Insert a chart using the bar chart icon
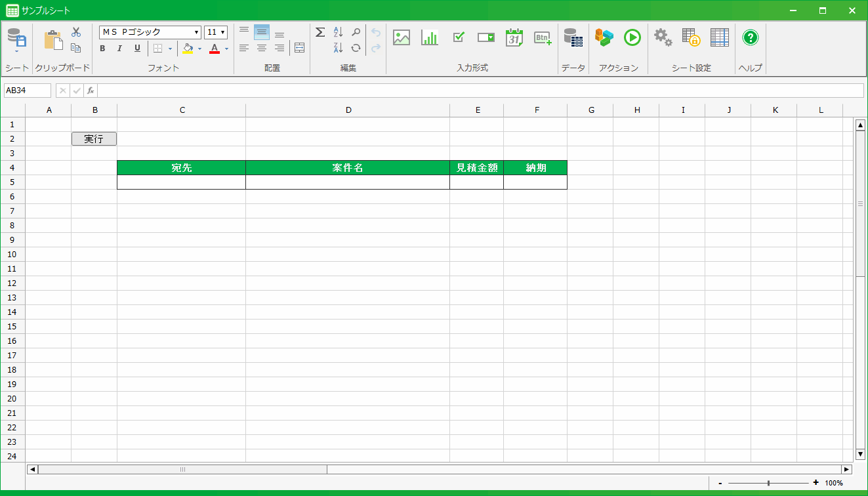This screenshot has width=868, height=496. click(x=430, y=37)
